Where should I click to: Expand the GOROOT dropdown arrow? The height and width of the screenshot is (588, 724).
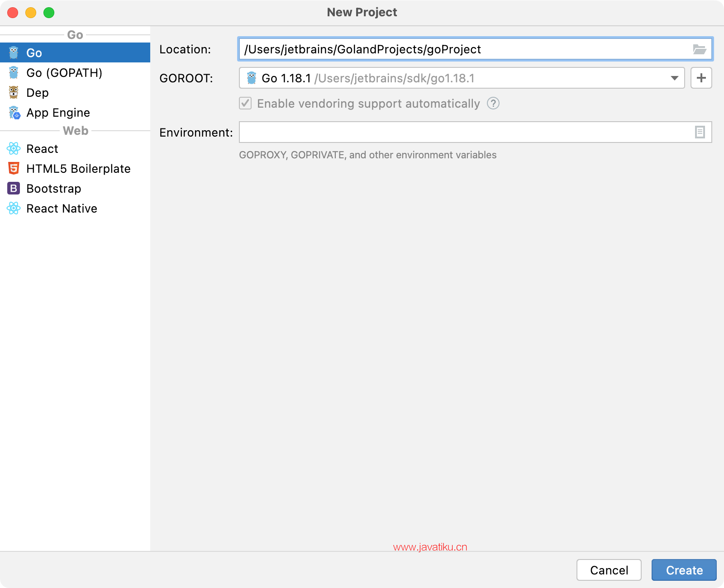[674, 78]
